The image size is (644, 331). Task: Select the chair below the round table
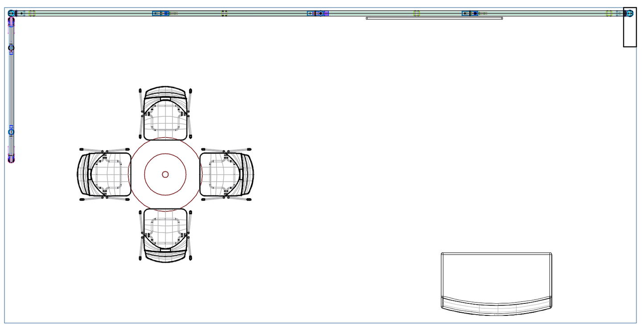click(x=165, y=235)
